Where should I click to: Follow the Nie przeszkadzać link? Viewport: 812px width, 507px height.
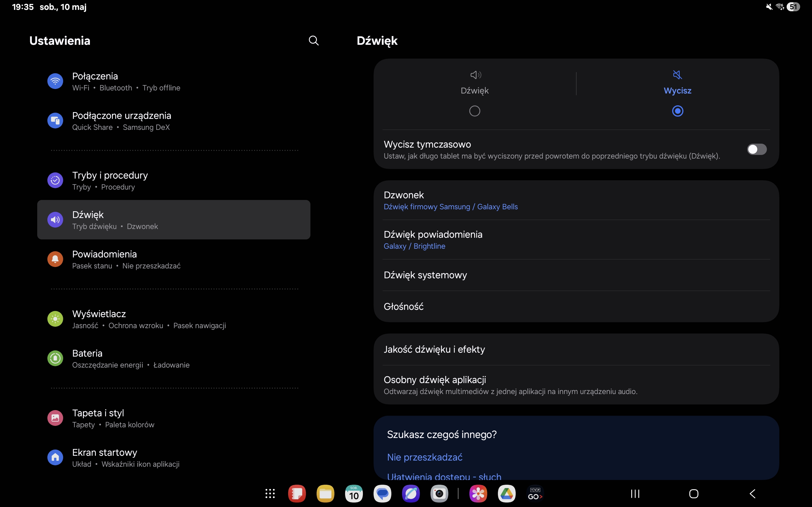pos(424,457)
